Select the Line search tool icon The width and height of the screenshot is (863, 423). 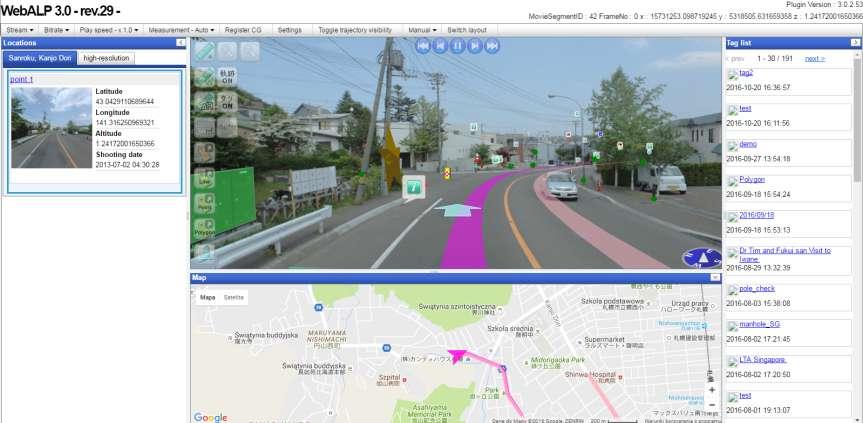[x=204, y=178]
